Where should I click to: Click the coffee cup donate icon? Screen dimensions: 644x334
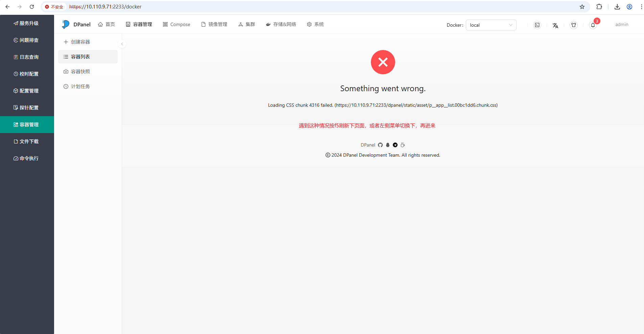tap(403, 145)
